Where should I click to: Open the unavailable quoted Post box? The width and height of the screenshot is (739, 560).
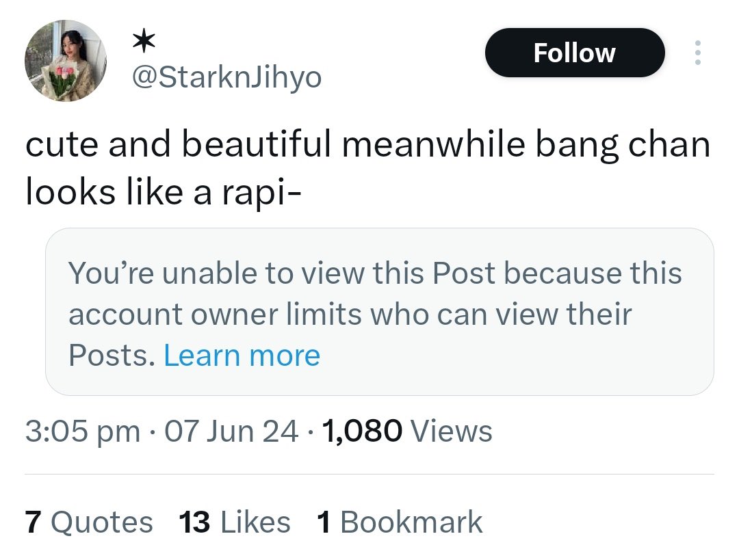pos(379,312)
